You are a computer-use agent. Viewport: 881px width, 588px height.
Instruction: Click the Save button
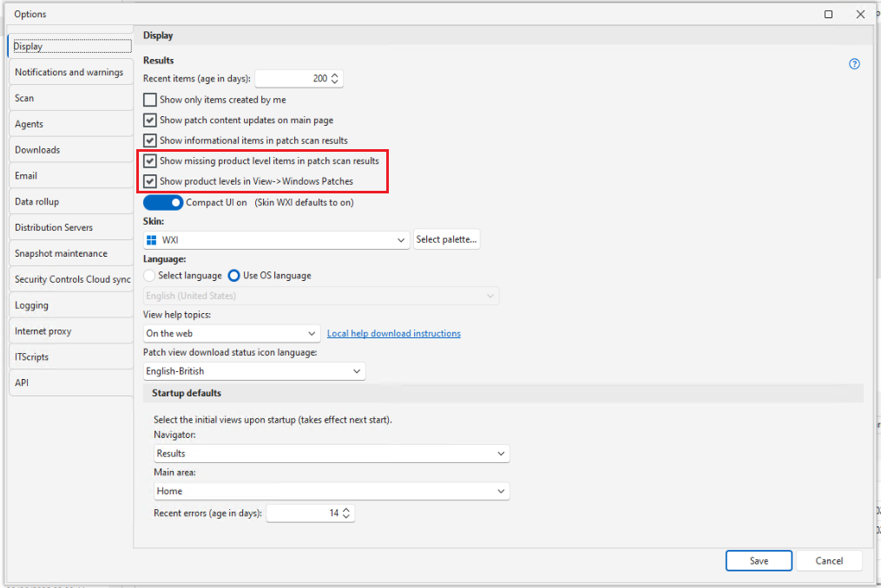click(x=759, y=560)
